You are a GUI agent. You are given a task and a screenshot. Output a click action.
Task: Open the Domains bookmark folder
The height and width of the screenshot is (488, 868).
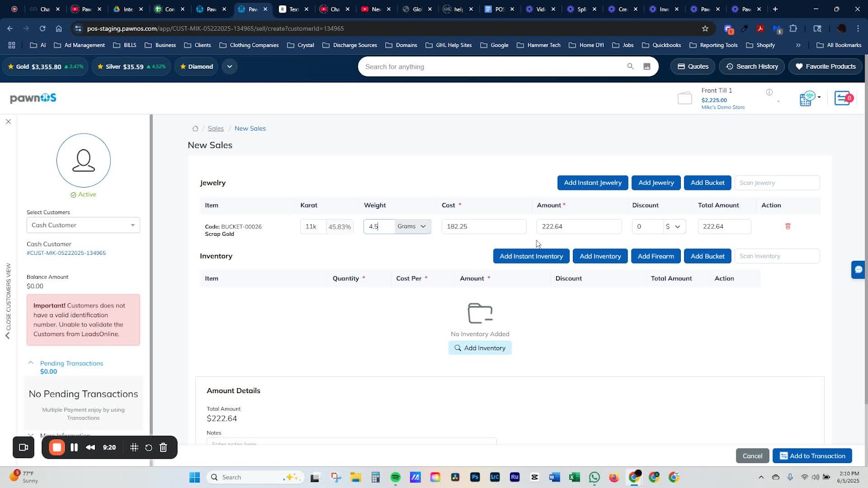(x=401, y=45)
